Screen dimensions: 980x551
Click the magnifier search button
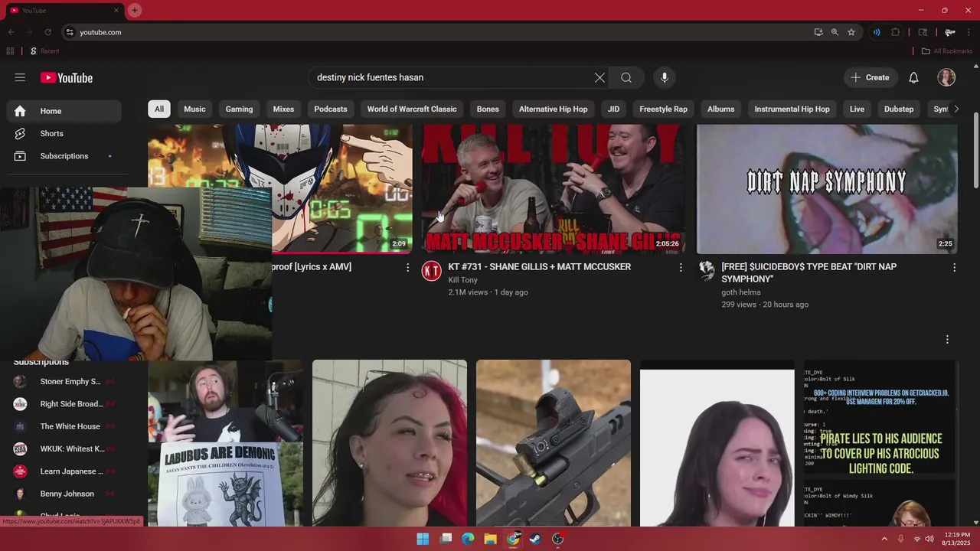pos(626,77)
